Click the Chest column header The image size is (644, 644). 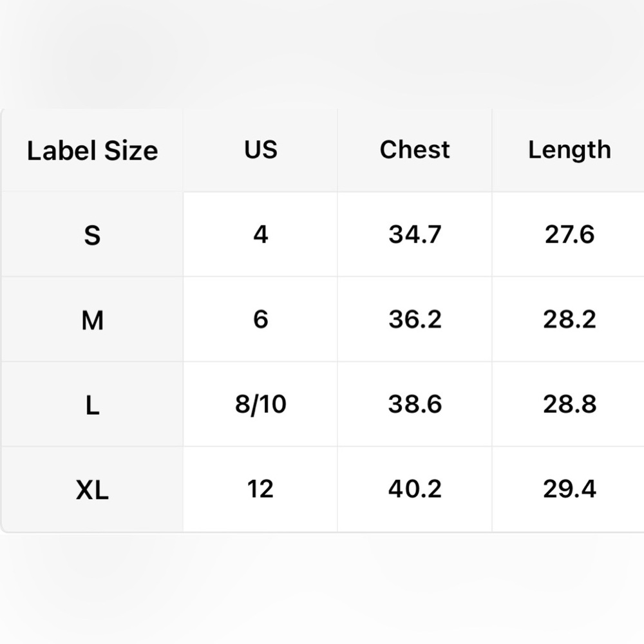[x=415, y=150]
